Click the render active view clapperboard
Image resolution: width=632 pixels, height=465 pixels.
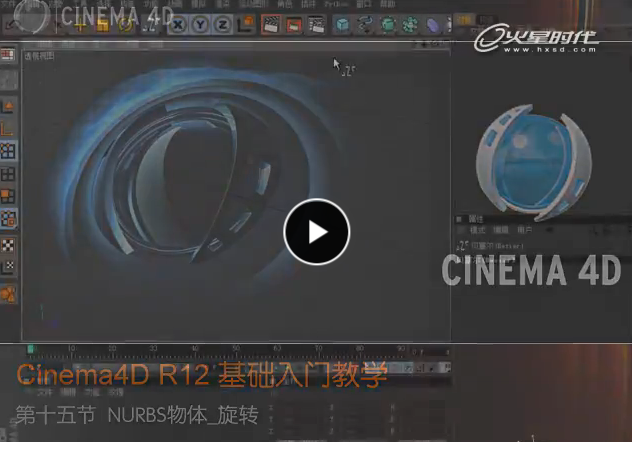[271, 24]
